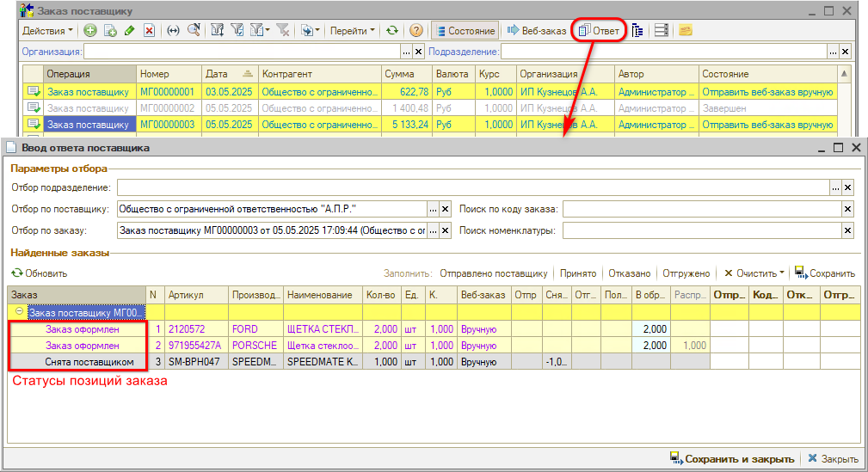This screenshot has width=868, height=472.
Task: Click the red delete-mark icon in toolbar
Action: [149, 30]
